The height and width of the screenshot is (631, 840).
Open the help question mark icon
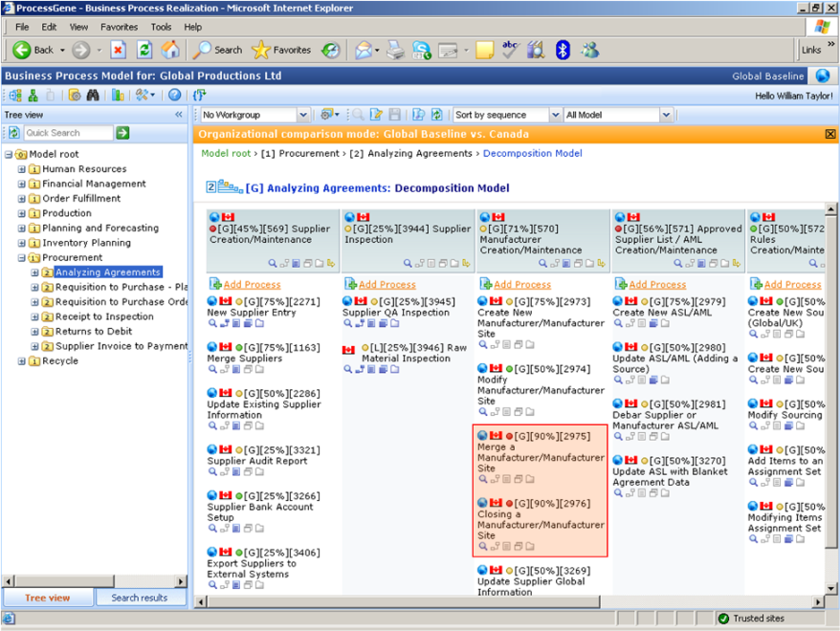coord(174,96)
